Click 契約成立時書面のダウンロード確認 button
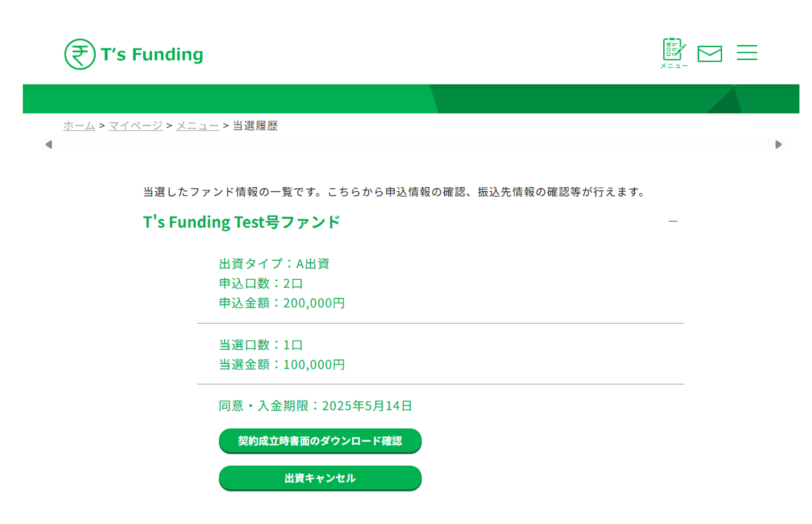Image resolution: width=812 pixels, height=524 pixels. click(320, 441)
